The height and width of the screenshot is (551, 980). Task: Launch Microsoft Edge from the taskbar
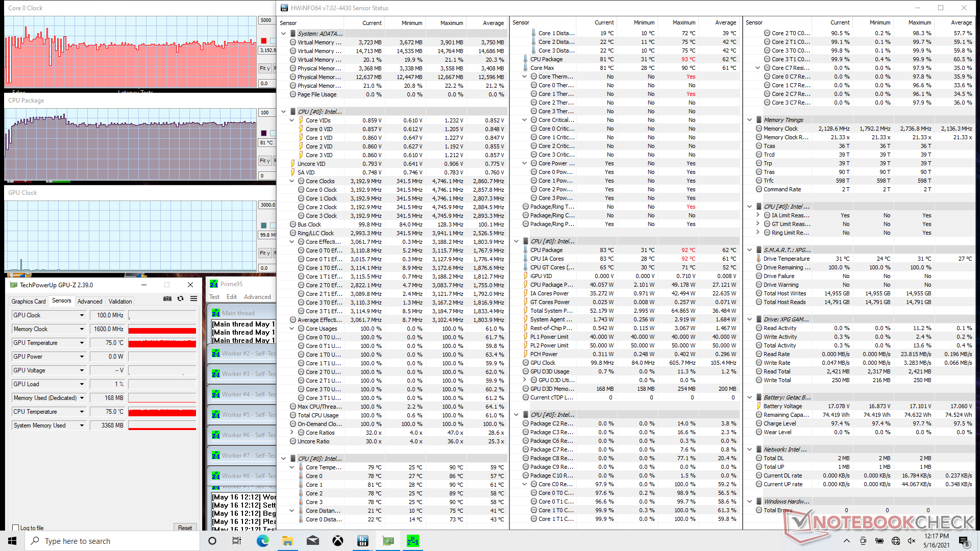click(263, 541)
